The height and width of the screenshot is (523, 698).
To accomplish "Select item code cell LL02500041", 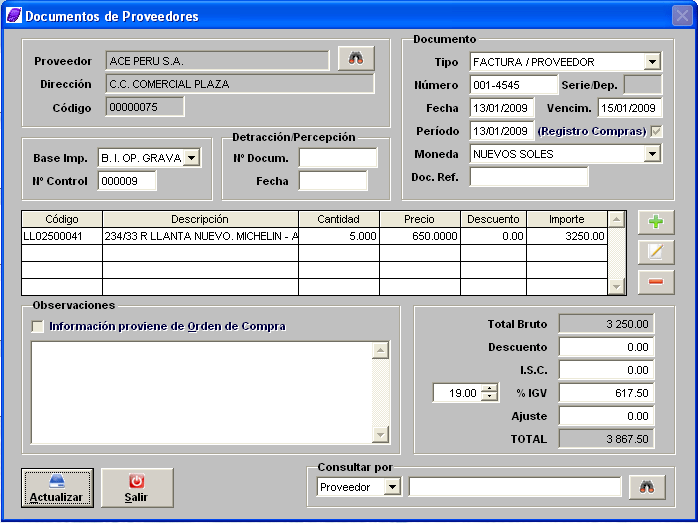I will click(x=62, y=236).
